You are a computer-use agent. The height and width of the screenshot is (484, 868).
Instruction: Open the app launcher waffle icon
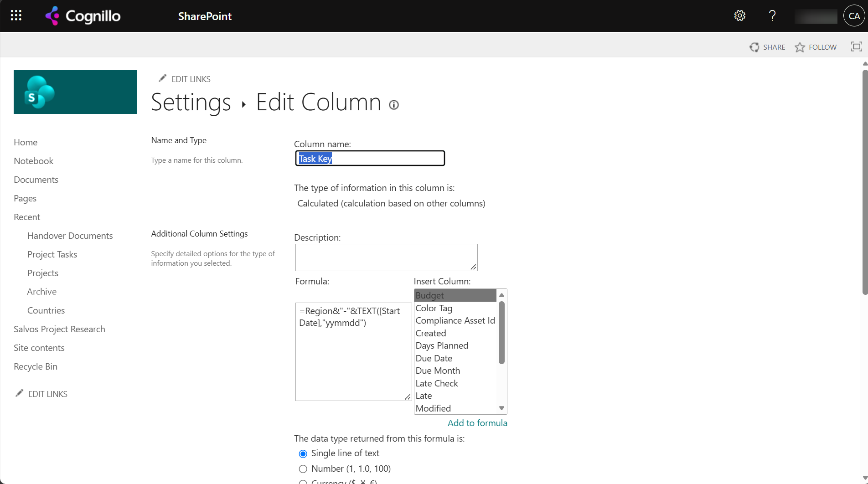pyautogui.click(x=16, y=15)
